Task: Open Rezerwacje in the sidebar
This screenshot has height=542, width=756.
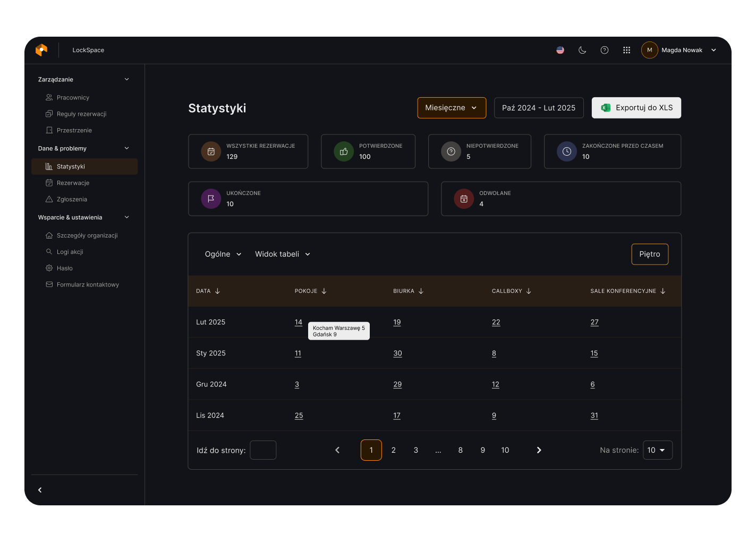Action: pos(73,183)
